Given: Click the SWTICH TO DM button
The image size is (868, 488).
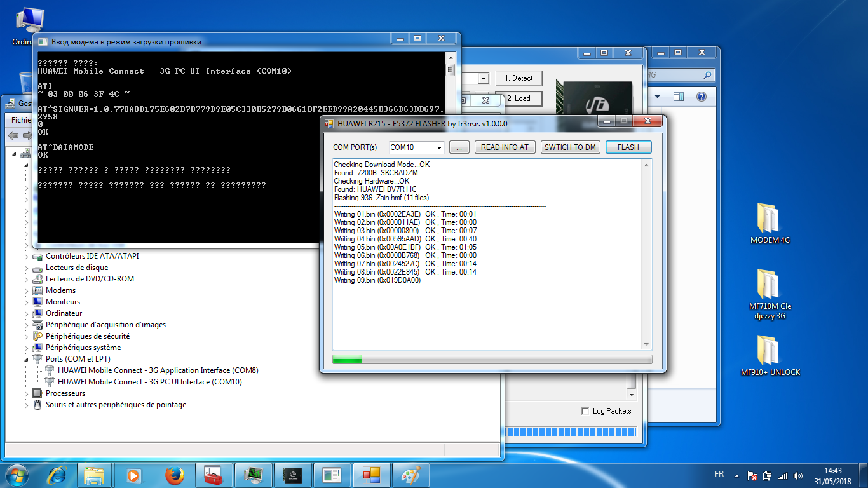Looking at the screenshot, I should pos(571,147).
